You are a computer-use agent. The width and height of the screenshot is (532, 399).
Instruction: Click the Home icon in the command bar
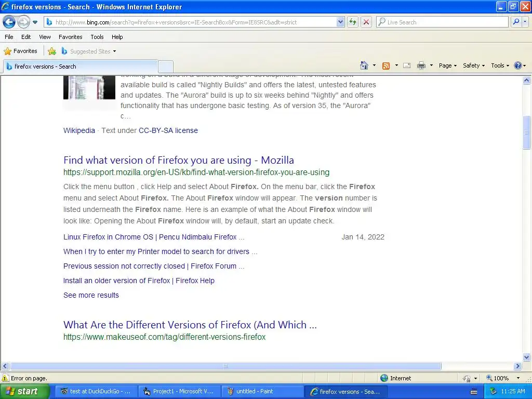coord(364,65)
